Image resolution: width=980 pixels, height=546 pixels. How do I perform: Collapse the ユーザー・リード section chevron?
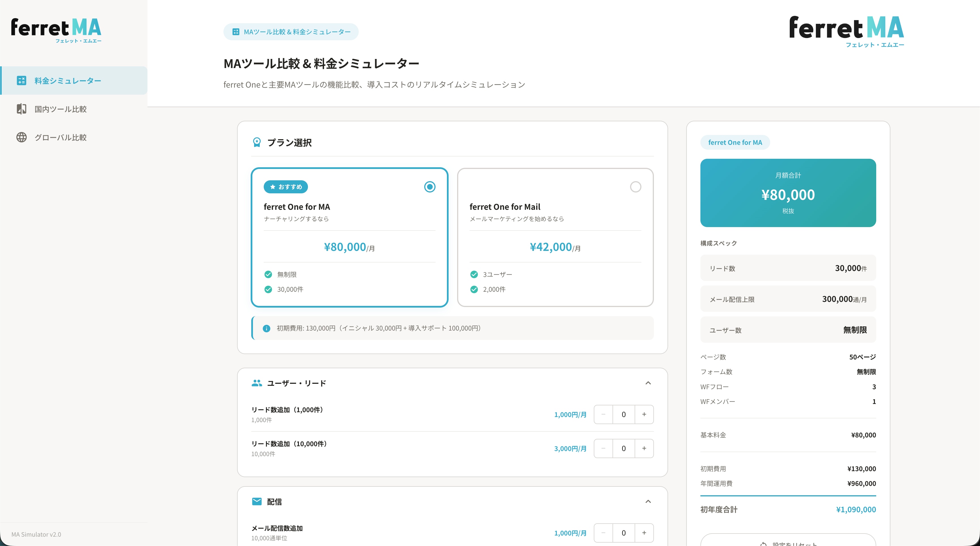[x=648, y=383]
